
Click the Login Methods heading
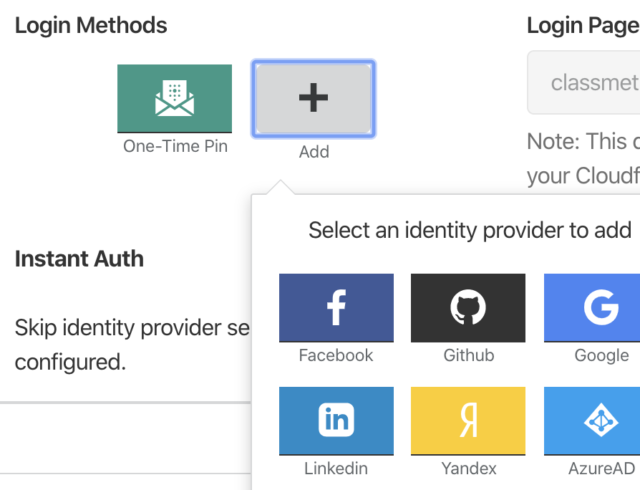tap(91, 25)
